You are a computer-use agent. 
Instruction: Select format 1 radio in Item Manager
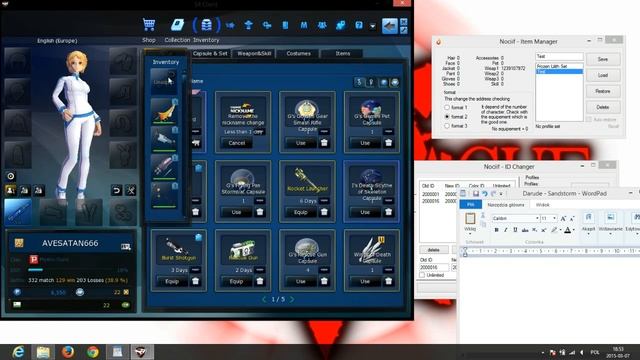click(x=447, y=107)
